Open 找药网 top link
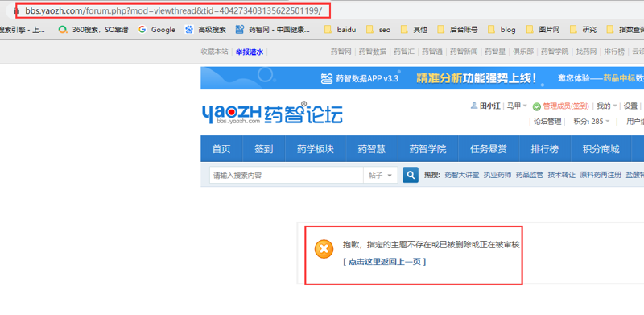Viewport: 644px width, 315px height. click(586, 52)
